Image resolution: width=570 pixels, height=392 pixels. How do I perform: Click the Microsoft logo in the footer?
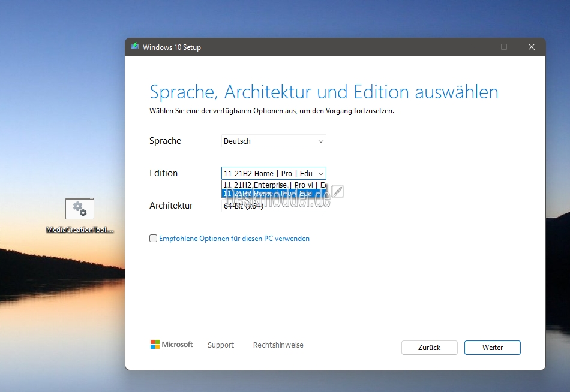(x=172, y=345)
